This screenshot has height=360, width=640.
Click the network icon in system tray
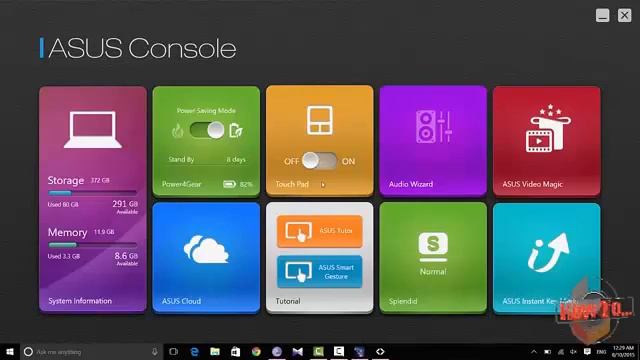click(x=561, y=351)
